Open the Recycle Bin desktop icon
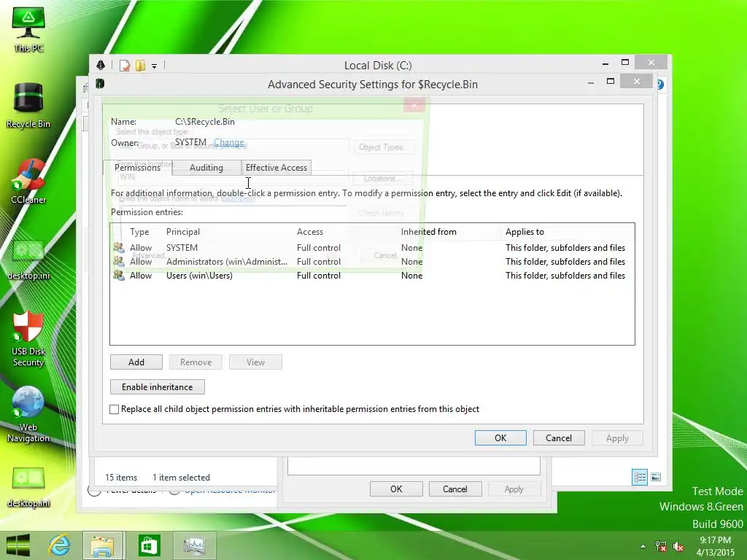The height and width of the screenshot is (560, 747). tap(28, 106)
